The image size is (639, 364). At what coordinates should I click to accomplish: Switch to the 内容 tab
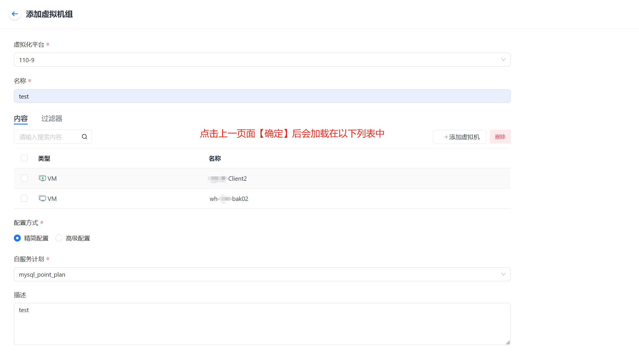pos(21,118)
